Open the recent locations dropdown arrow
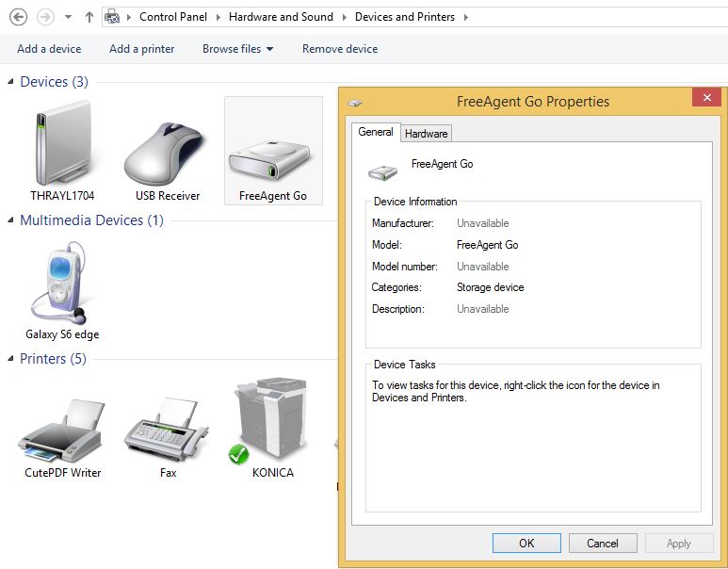Screen dimensions: 728x569 coord(68,18)
